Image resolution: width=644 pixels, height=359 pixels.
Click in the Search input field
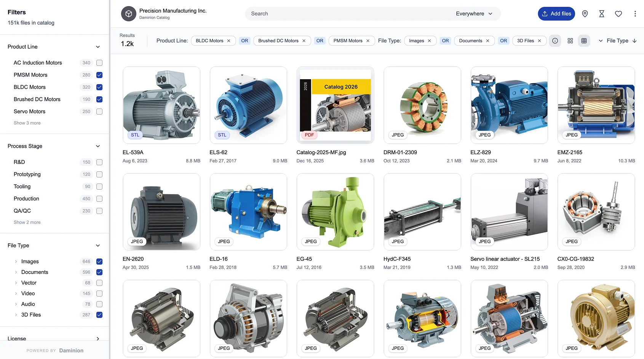(343, 14)
